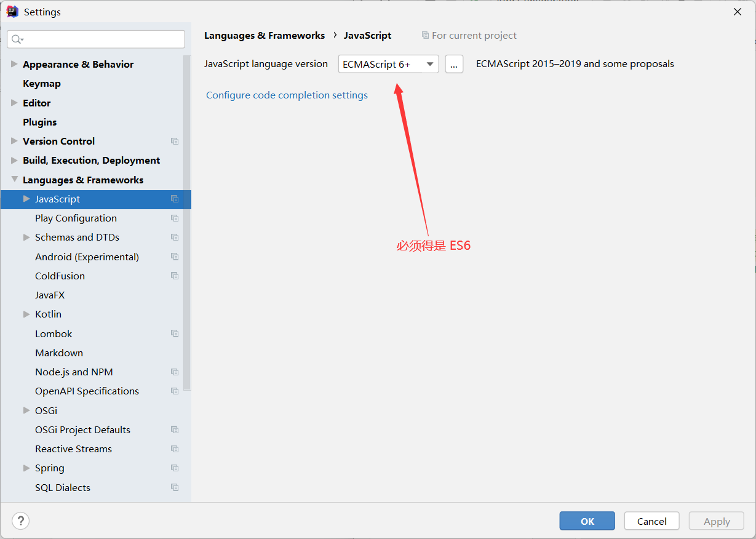Expand the Appearance & Behavior section
Viewport: 756px width, 539px height.
(x=14, y=64)
